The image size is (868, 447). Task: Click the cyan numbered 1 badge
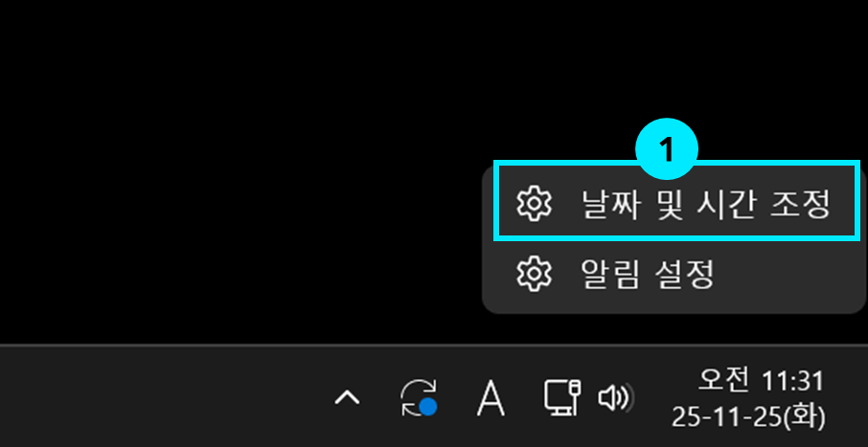tap(667, 148)
